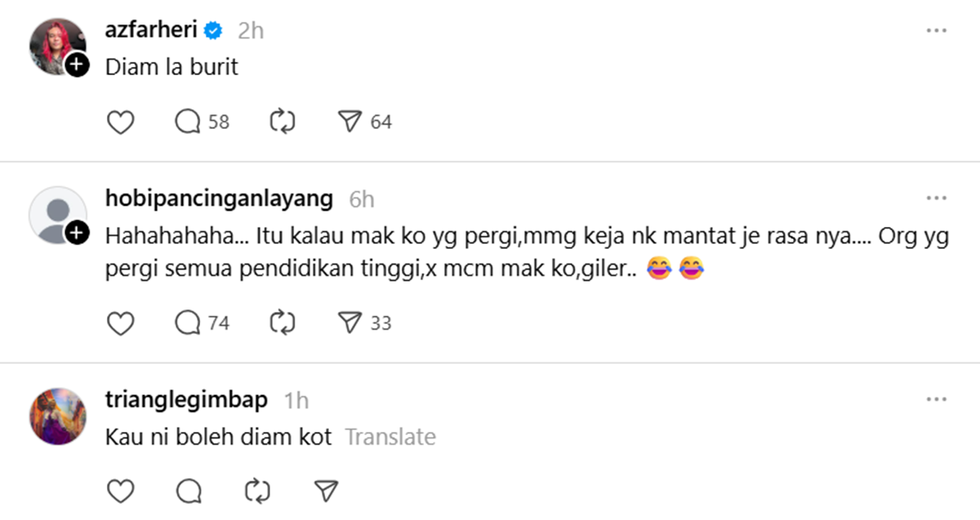Repost trianglegimbap's reply
Screen dimensions: 980x520
pos(257,491)
